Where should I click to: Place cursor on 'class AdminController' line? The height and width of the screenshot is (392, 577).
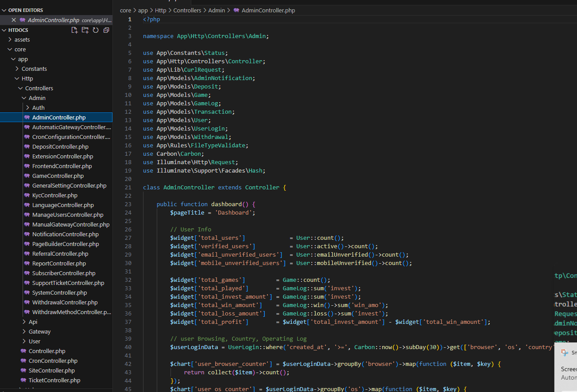(214, 187)
